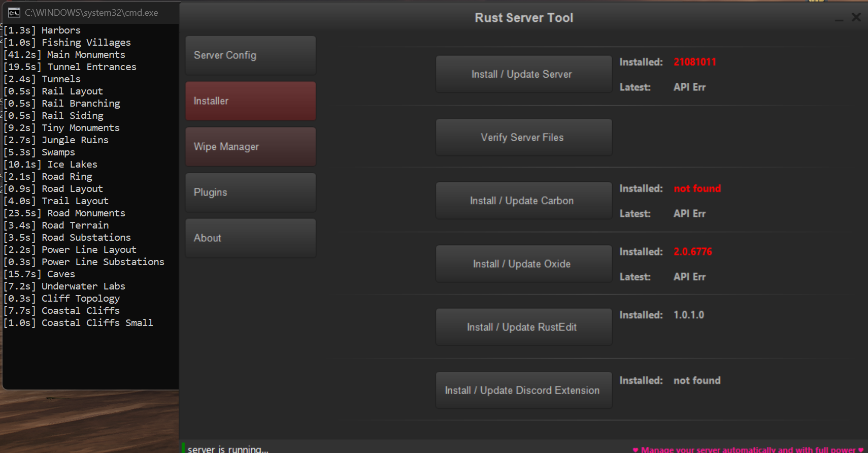Click the Oxide installed version 2.0.6776

point(692,252)
